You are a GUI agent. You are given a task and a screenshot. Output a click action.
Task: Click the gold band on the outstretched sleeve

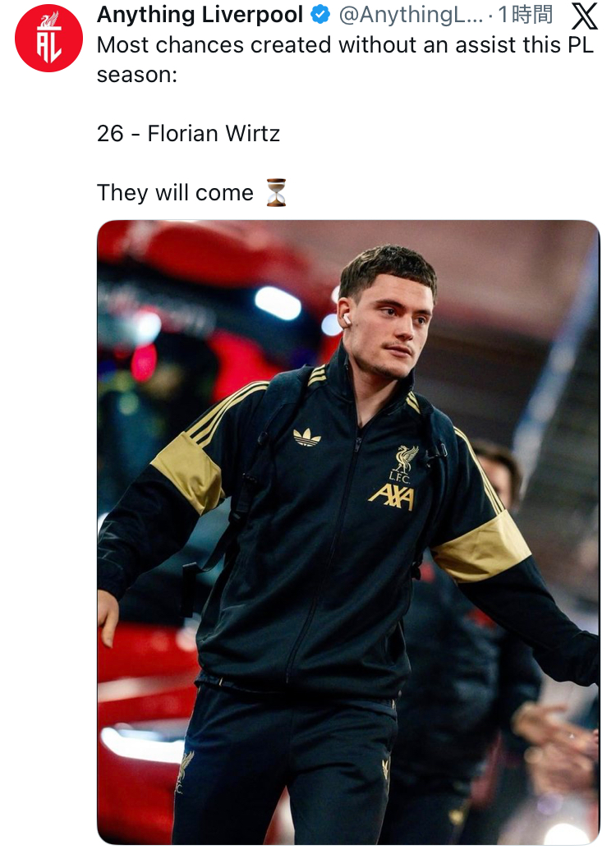tap(483, 546)
